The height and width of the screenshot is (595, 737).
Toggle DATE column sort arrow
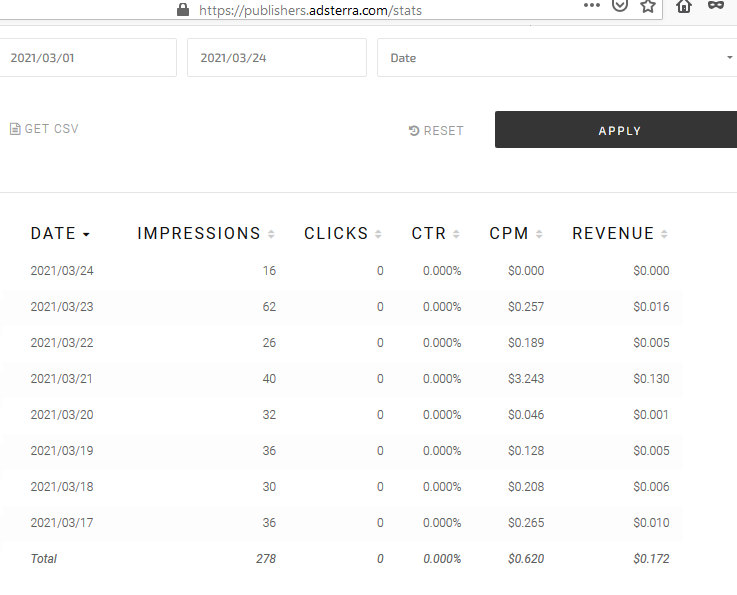click(86, 234)
